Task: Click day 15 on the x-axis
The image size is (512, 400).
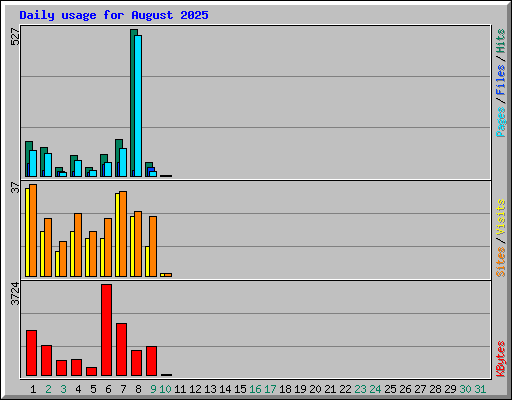Action: coord(240,389)
